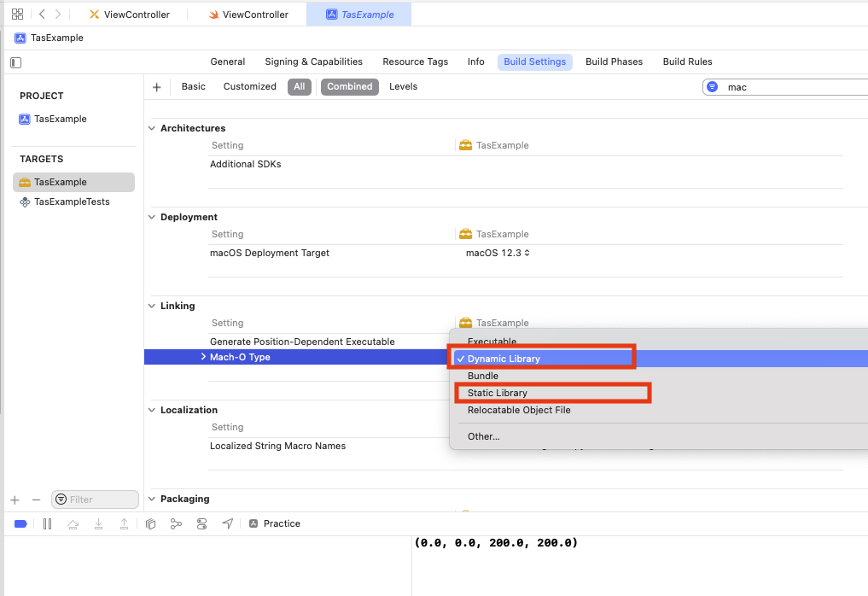Show All build settings
The height and width of the screenshot is (596, 868).
300,86
